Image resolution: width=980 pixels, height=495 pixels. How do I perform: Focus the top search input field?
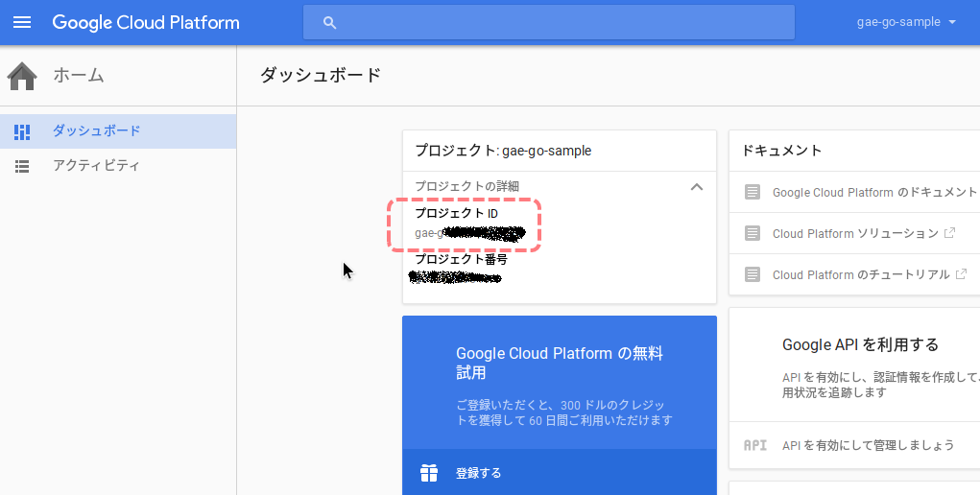549,22
